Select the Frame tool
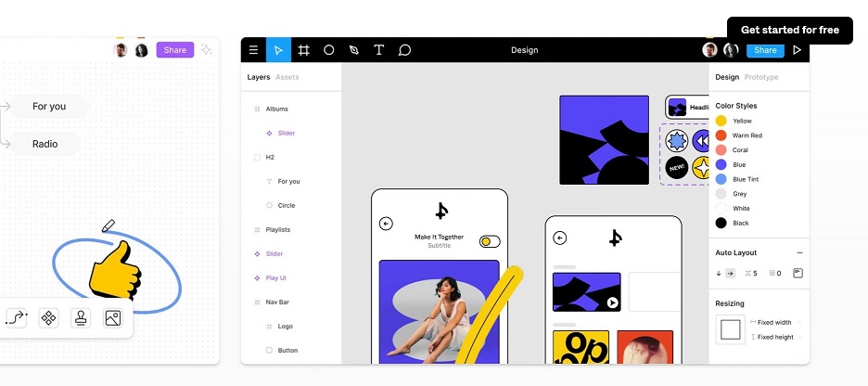Screen dimensions: 868x386 [x=303, y=50]
